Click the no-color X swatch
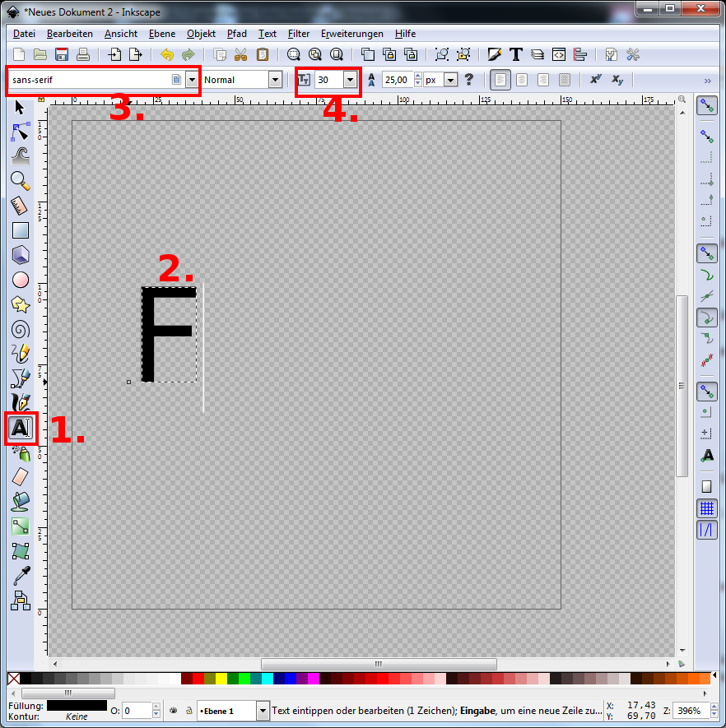This screenshot has height=728, width=726. coord(13,679)
